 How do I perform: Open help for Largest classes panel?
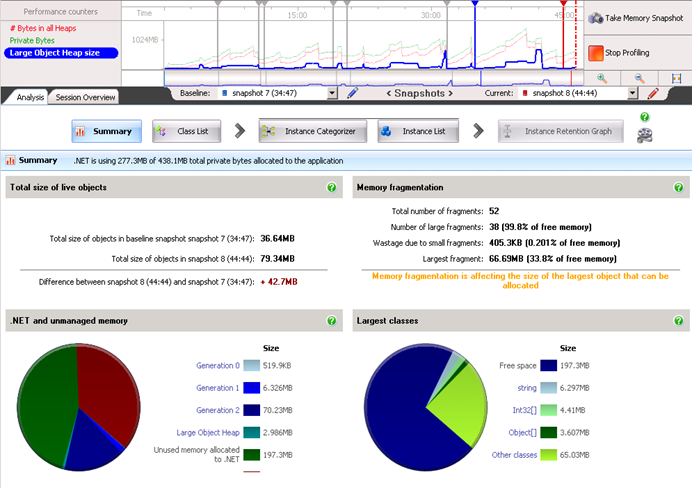coord(678,321)
